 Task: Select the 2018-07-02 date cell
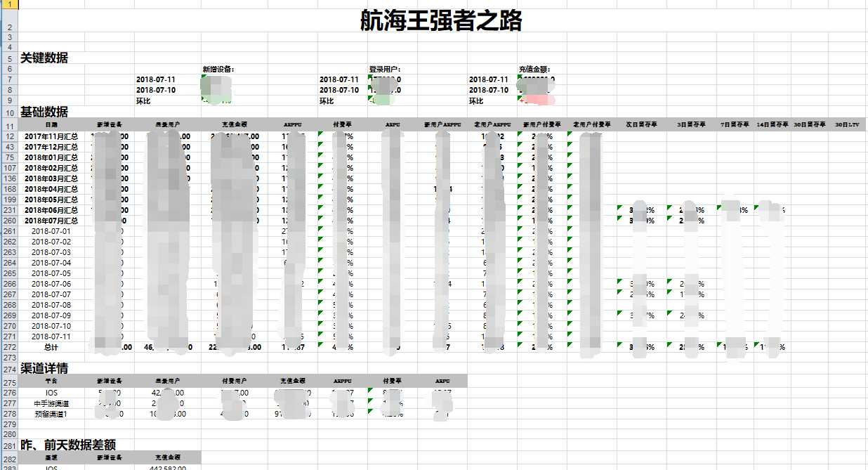pos(51,242)
